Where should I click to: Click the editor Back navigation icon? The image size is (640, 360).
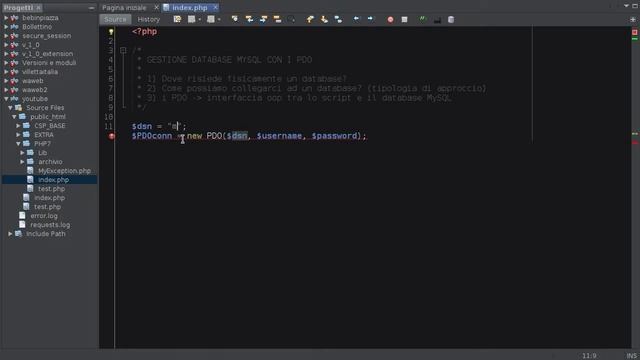(191, 19)
